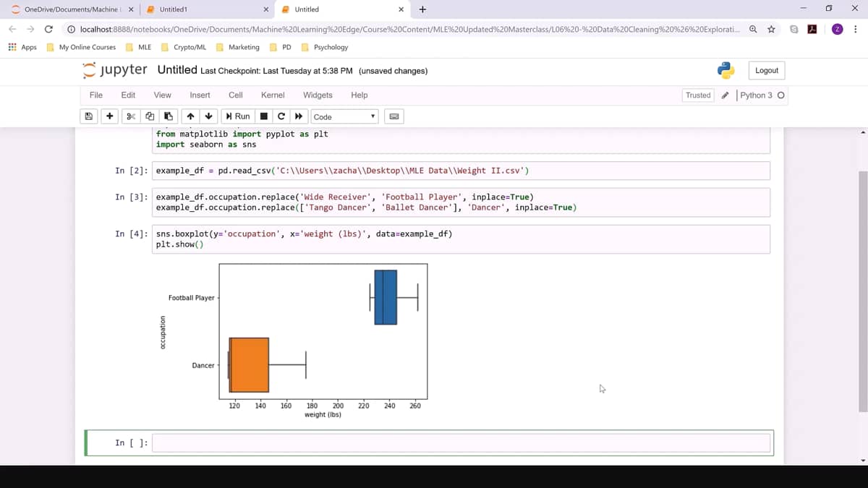
Task: Rename the notebook via the Untitled title
Action: tap(177, 70)
